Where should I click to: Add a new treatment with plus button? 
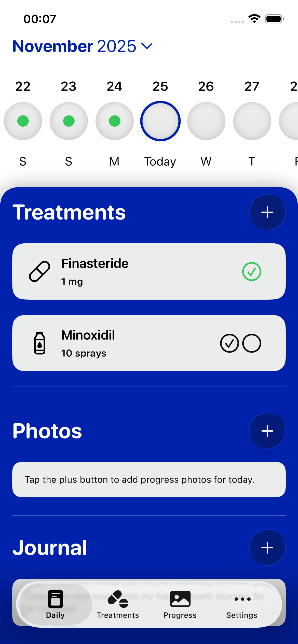[x=267, y=212]
